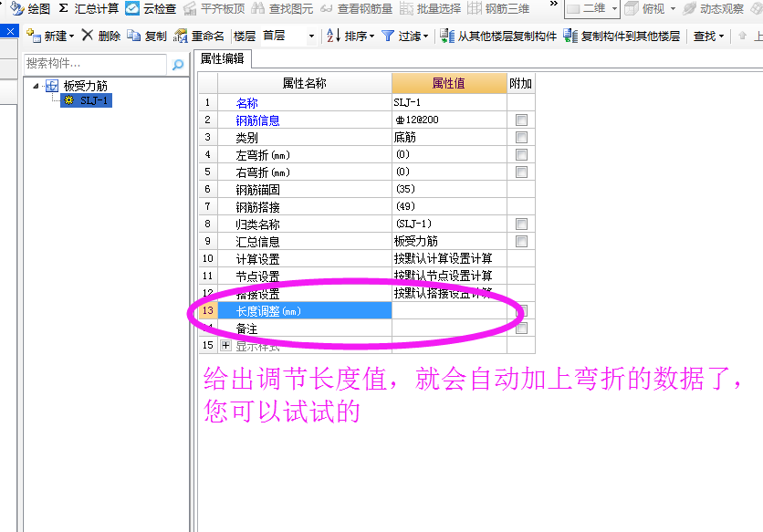Open the 绘图 drawing mode

coord(30,8)
